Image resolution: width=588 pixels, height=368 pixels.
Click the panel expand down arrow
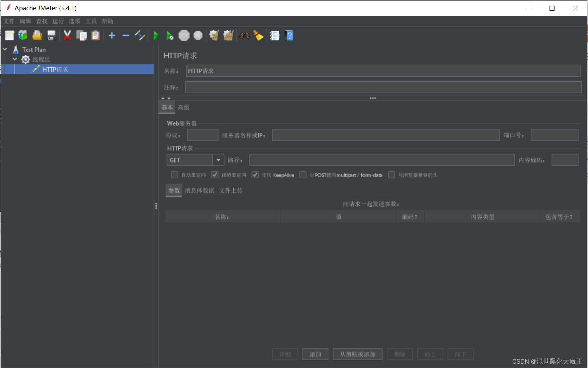click(x=169, y=98)
